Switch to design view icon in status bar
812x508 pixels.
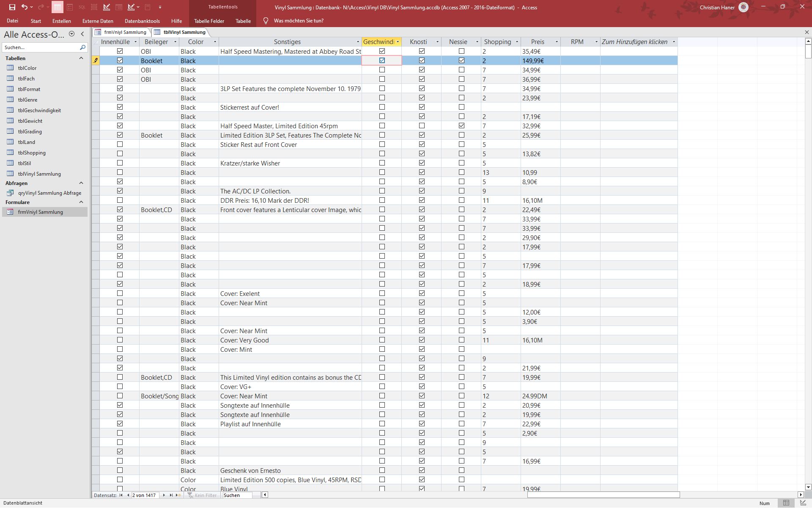pyautogui.click(x=802, y=503)
